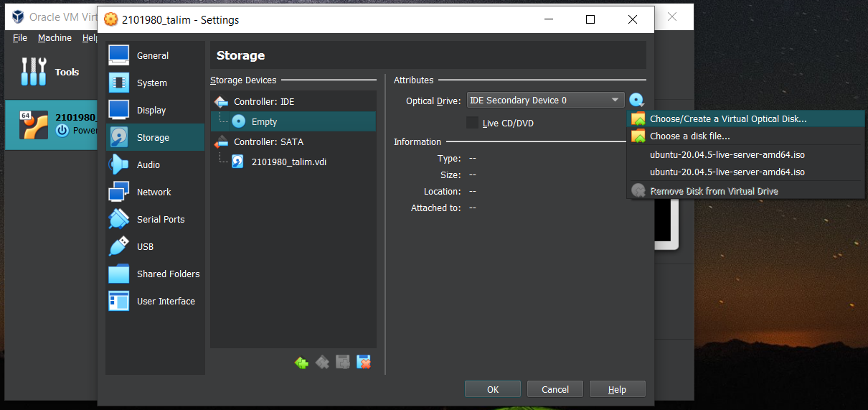Select Controller: SATA in storage tree
Screen dimensions: 868x410
tap(293, 141)
